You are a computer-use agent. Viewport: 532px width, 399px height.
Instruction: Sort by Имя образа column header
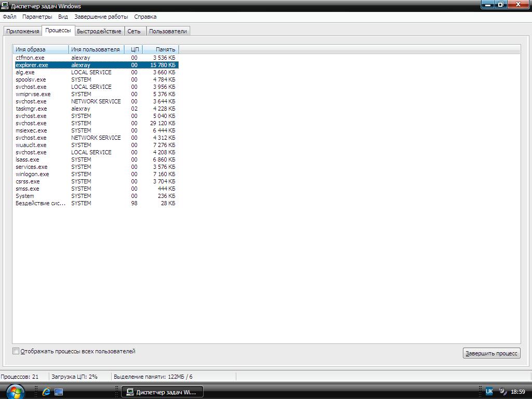(x=41, y=49)
